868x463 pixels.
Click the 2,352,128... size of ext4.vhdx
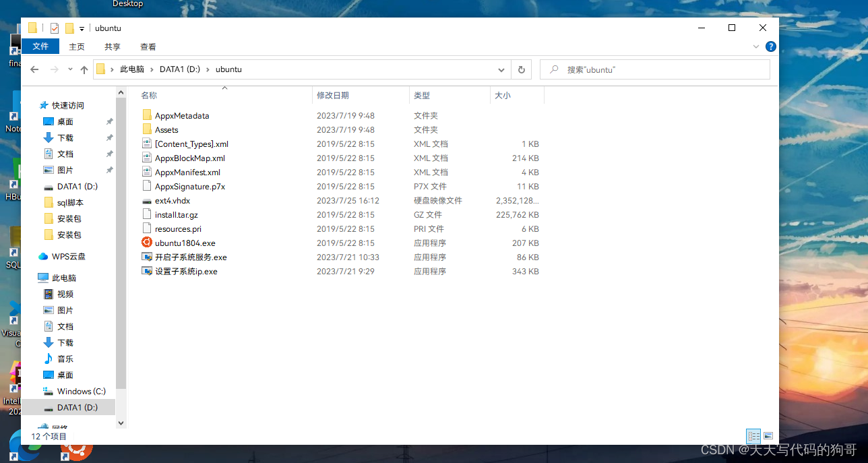(x=517, y=201)
